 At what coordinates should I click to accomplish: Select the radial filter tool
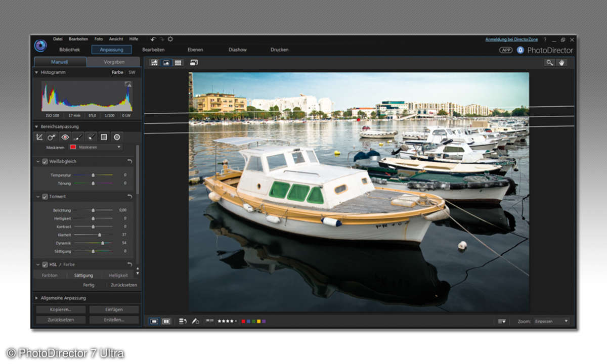[117, 137]
